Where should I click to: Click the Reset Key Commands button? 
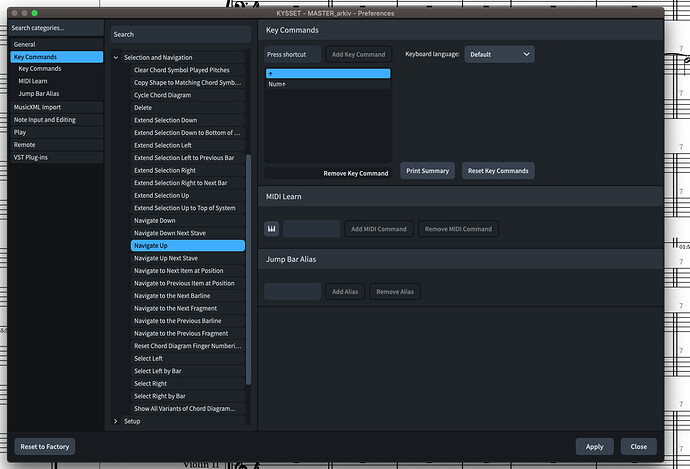tap(498, 171)
